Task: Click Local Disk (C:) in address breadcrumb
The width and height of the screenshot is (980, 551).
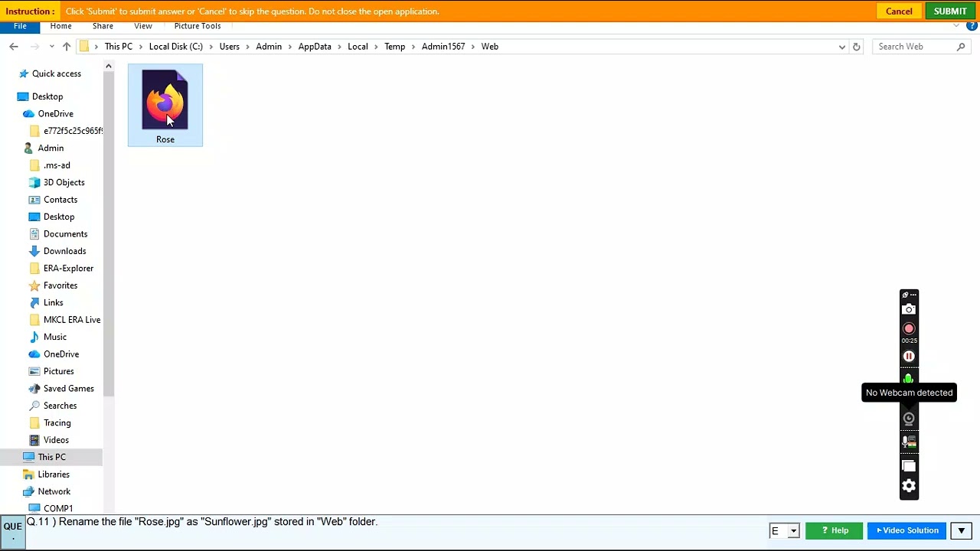Action: pos(176,47)
